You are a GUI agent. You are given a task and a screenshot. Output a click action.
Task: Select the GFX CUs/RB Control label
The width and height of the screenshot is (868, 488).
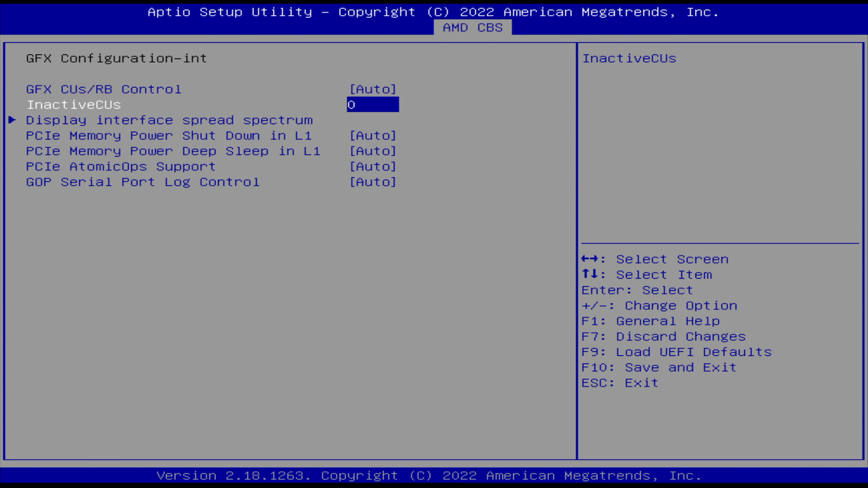(104, 89)
